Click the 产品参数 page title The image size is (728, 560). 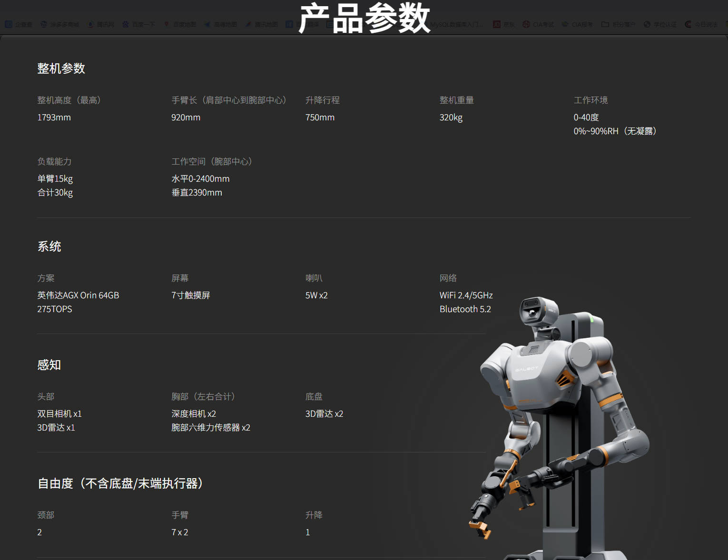[x=364, y=18]
